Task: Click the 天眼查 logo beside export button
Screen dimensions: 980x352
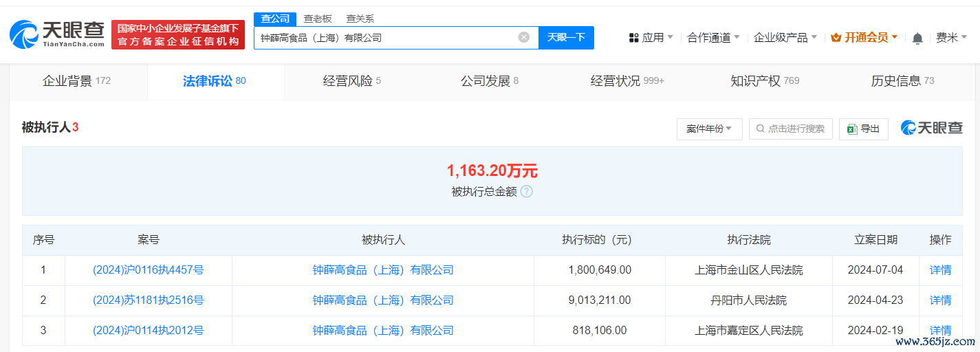Action: pyautogui.click(x=932, y=129)
